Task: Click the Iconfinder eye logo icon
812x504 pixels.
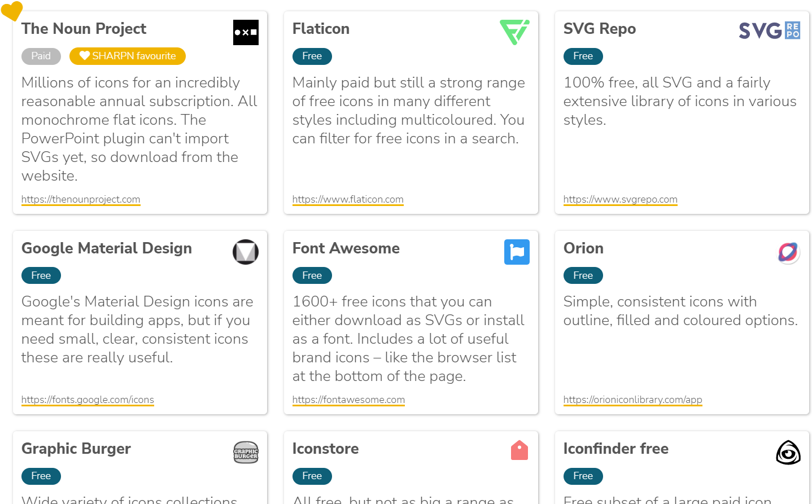Action: (788, 452)
